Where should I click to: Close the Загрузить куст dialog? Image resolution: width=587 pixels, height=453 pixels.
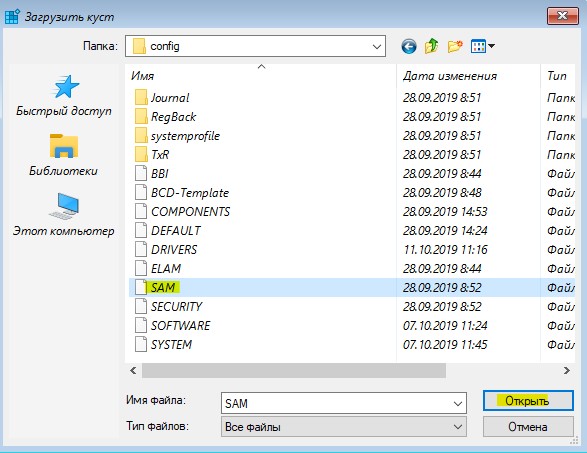click(562, 16)
